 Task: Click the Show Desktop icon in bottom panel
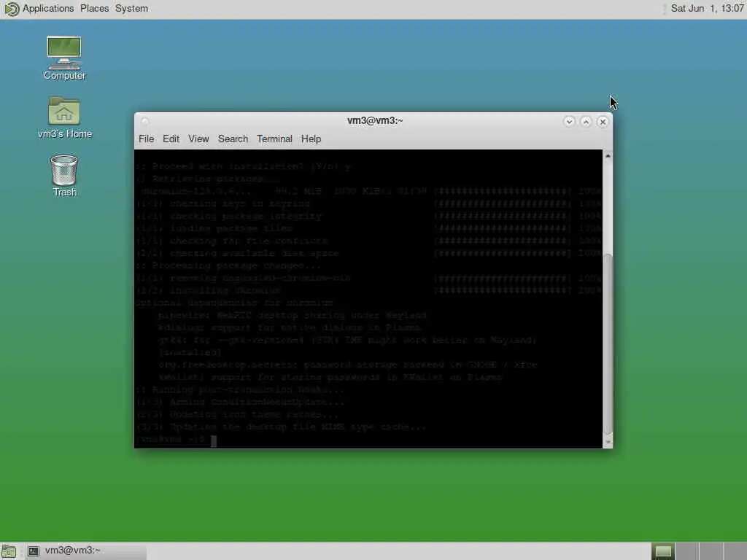tap(9, 551)
